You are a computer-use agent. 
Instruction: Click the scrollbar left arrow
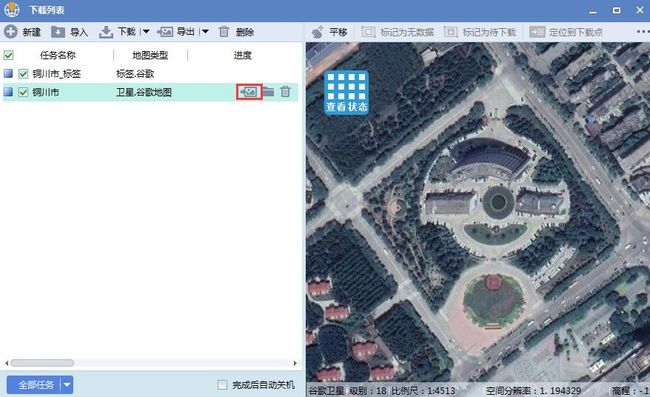[6, 363]
